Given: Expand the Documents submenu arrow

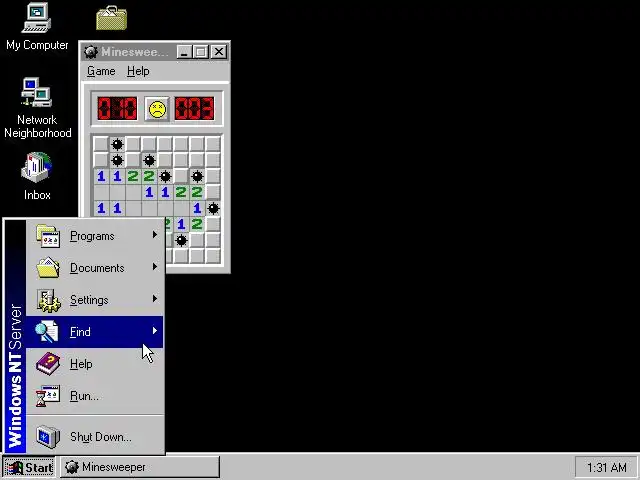Looking at the screenshot, I should (x=155, y=267).
